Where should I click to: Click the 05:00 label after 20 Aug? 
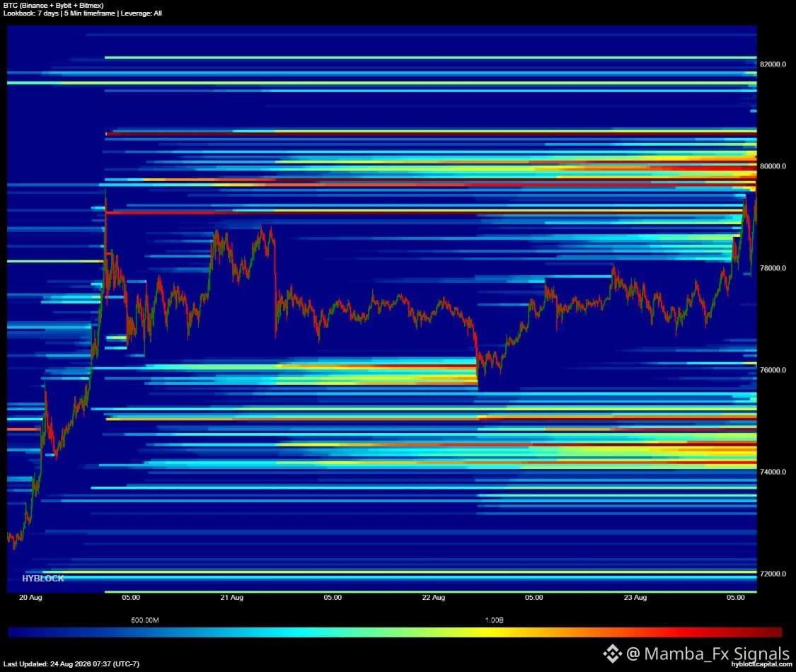tap(131, 598)
